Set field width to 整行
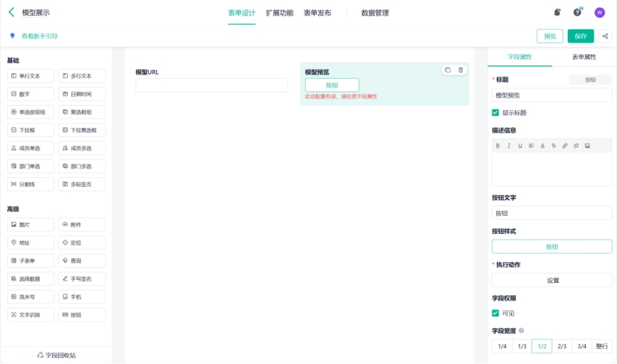The width and height of the screenshot is (617, 364). 602,346
